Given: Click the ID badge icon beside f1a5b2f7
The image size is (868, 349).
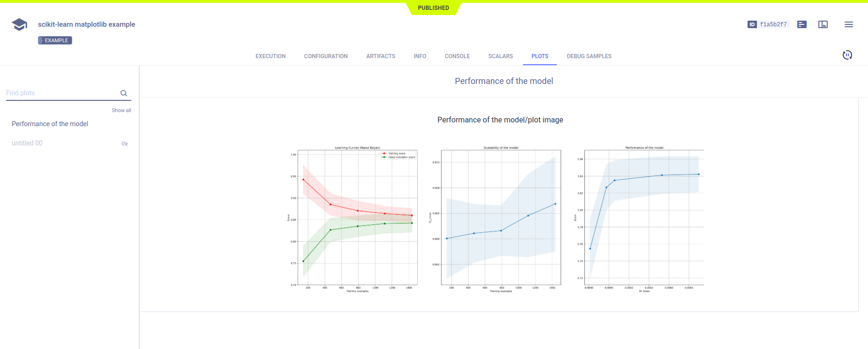Looking at the screenshot, I should (752, 24).
